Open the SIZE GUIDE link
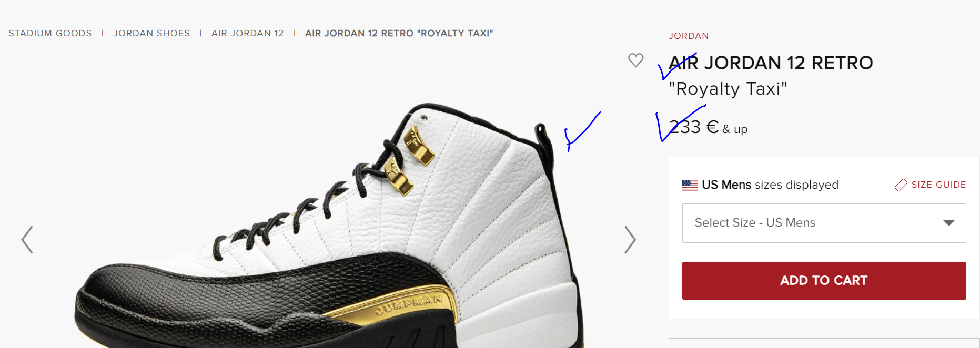Image resolution: width=980 pixels, height=348 pixels. tap(938, 185)
